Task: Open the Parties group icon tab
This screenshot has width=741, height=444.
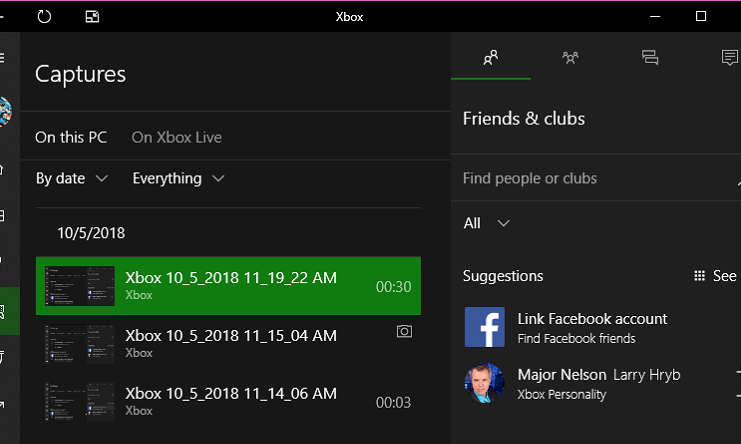Action: pos(570,58)
